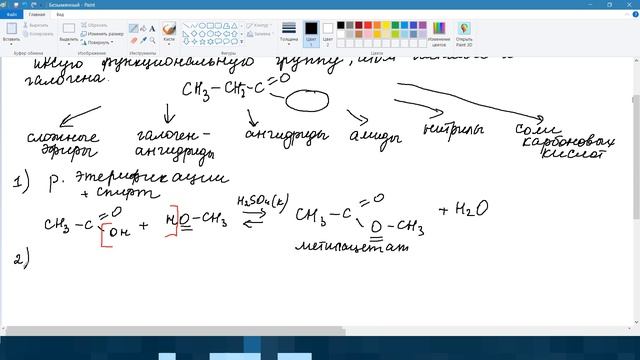Open the shape Outline (Контур) dropdown

pos(259,25)
